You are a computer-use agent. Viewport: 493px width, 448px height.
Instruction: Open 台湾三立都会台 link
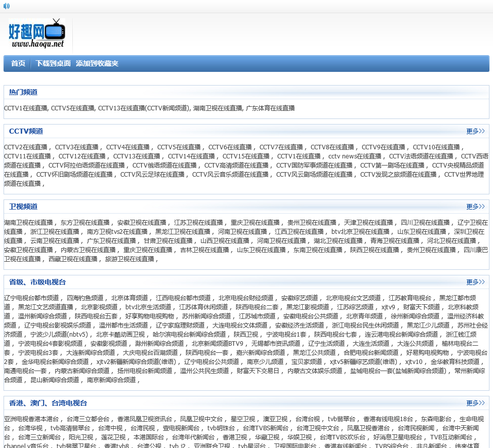tap(89, 419)
